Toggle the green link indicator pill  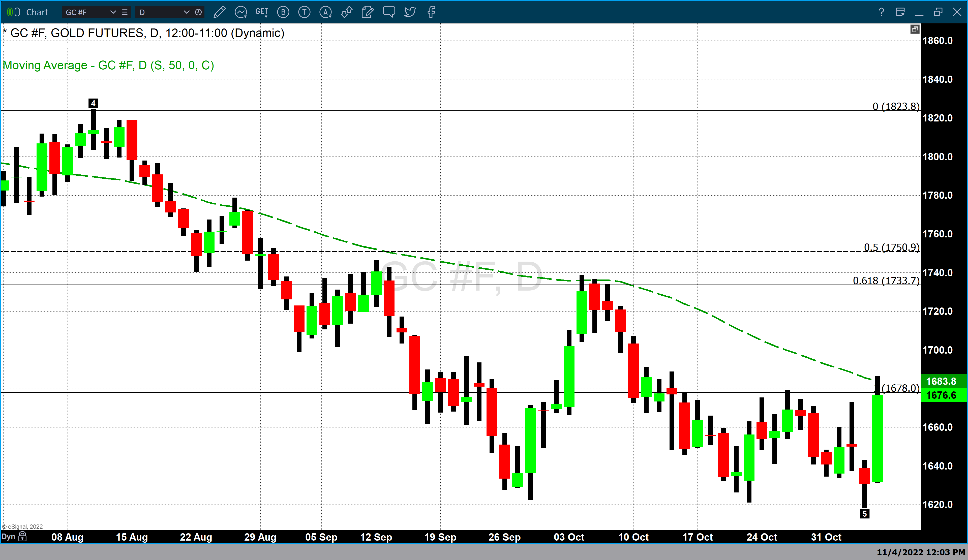coord(10,12)
